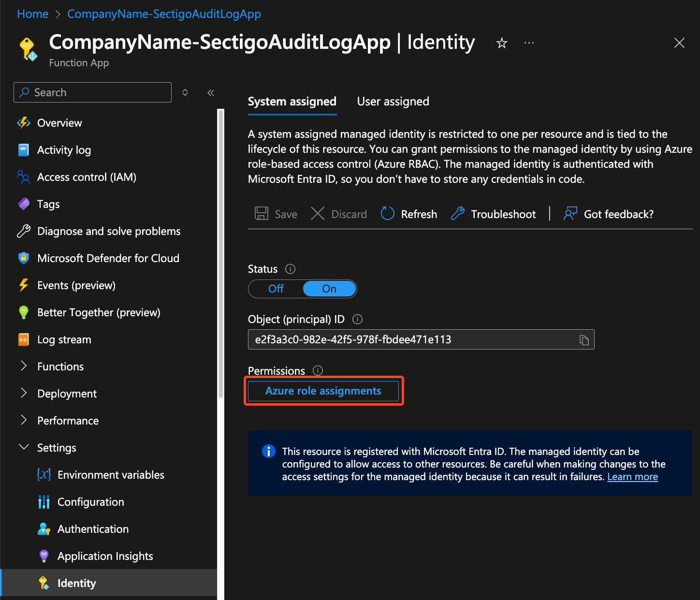Collapse the Settings section
The width and height of the screenshot is (700, 600).
click(24, 447)
